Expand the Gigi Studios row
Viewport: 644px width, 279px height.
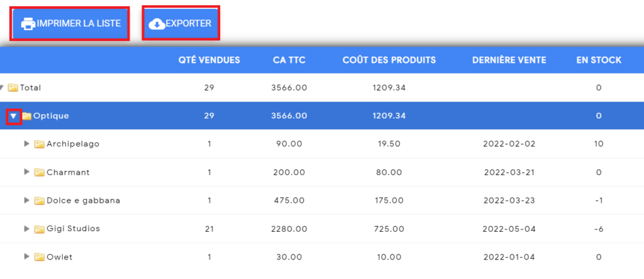(27, 229)
